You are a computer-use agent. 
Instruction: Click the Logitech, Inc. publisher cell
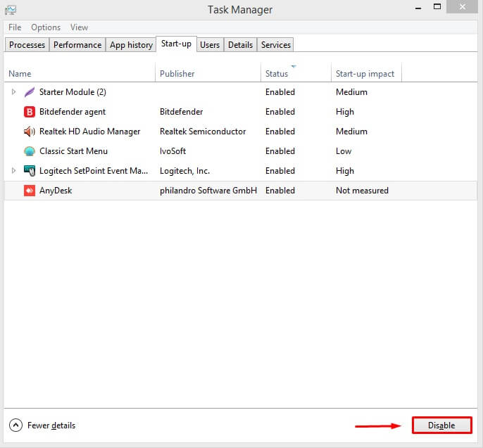pyautogui.click(x=184, y=171)
